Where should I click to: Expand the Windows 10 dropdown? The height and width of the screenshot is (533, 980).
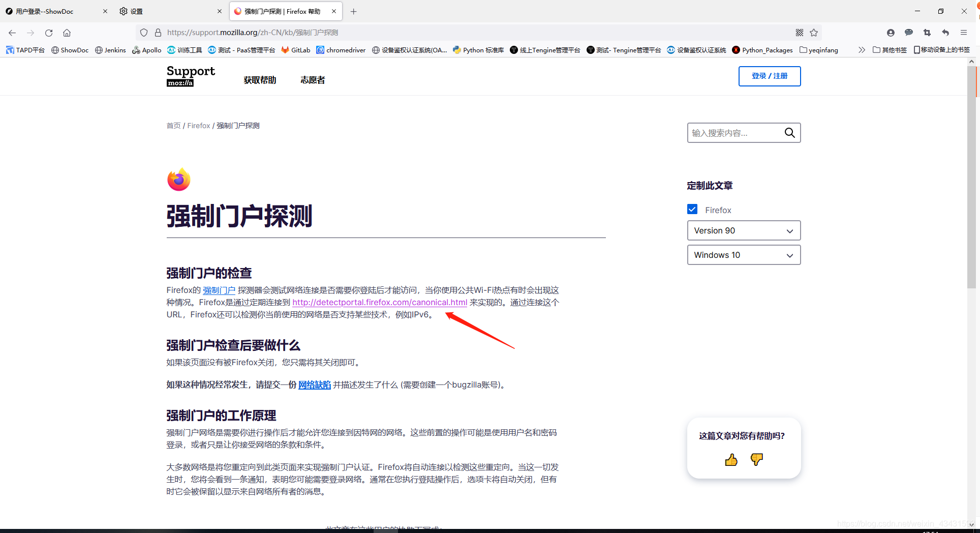pyautogui.click(x=744, y=255)
